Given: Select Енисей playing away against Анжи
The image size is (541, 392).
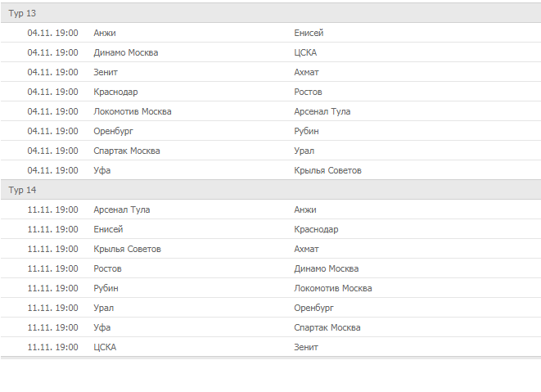Looking at the screenshot, I should [x=309, y=33].
